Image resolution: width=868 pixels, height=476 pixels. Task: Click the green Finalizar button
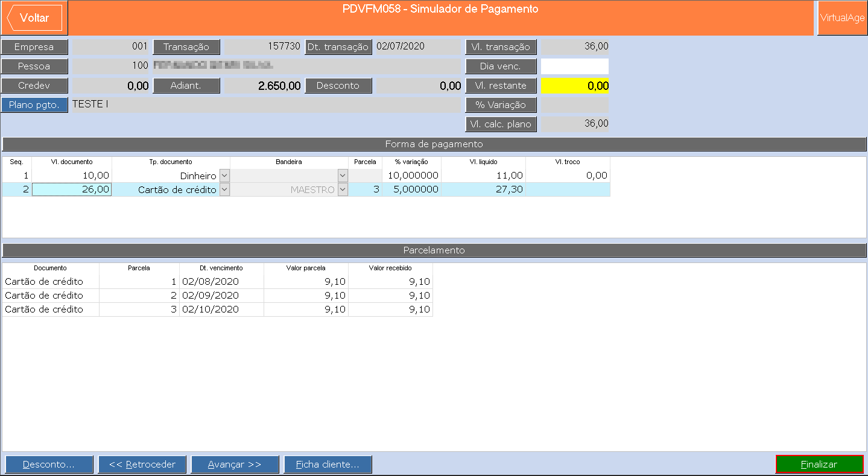[819, 465]
